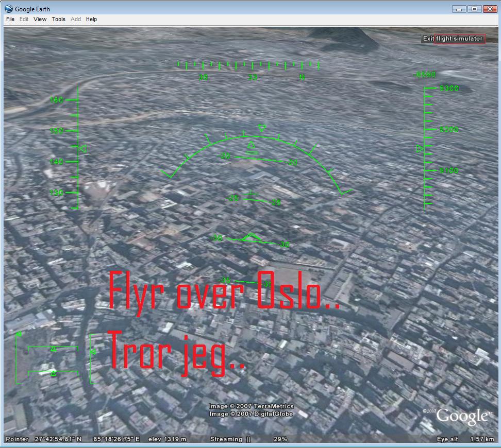Click the 140 speed label
Screen dimensions: 501x448
tap(56, 162)
